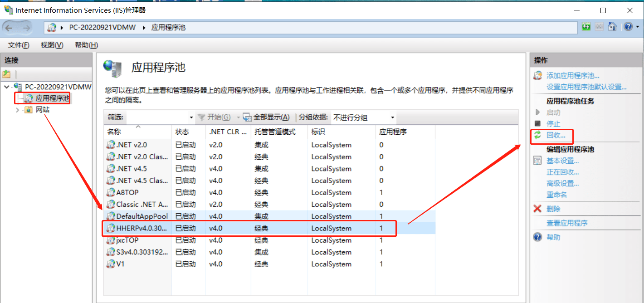644x303 pixels.
Task: Click the home icon in toolbar
Action: [x=612, y=27]
